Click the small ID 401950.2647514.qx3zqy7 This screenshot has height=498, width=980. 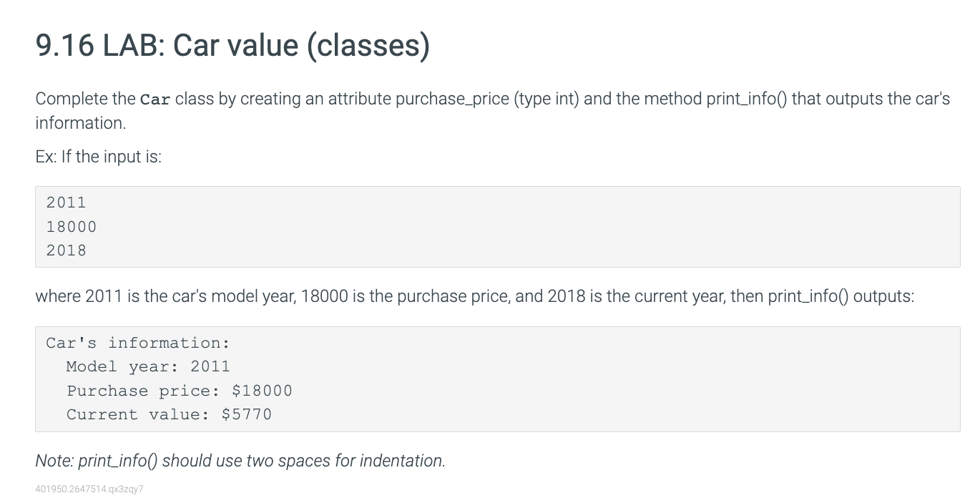[89, 489]
